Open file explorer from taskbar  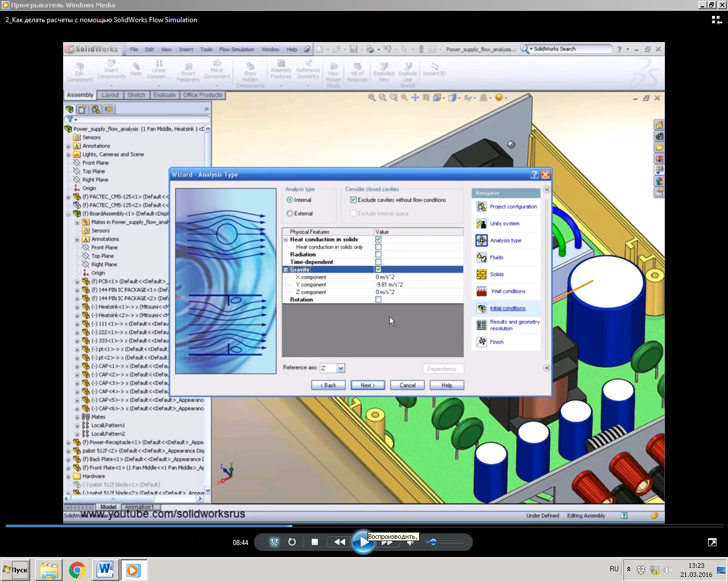point(49,570)
